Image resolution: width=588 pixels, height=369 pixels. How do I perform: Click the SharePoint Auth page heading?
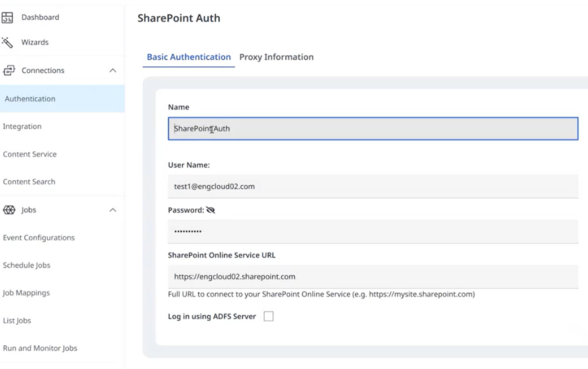(x=179, y=18)
